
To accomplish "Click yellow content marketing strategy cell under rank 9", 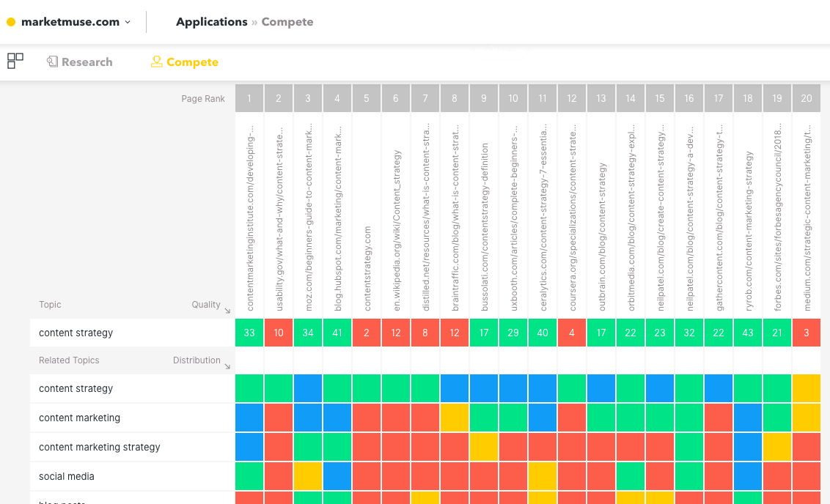I will coord(484,447).
